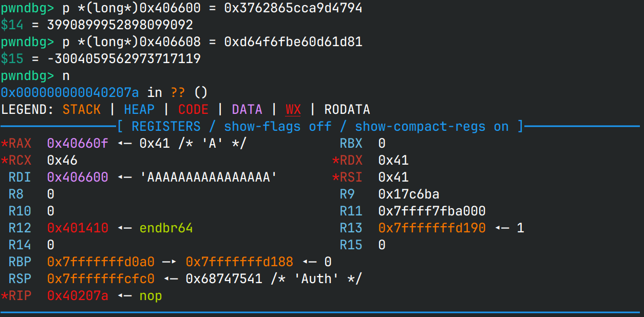Click the RDI address 0x406600
Image resolution: width=644 pixels, height=317 pixels.
pos(78,177)
